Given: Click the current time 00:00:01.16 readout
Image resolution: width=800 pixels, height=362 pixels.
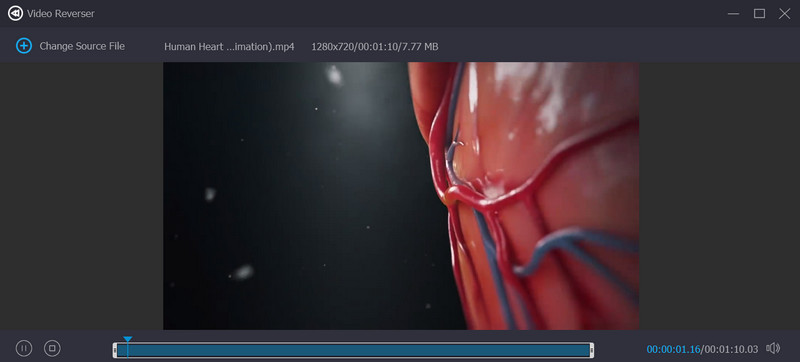Looking at the screenshot, I should (x=673, y=349).
